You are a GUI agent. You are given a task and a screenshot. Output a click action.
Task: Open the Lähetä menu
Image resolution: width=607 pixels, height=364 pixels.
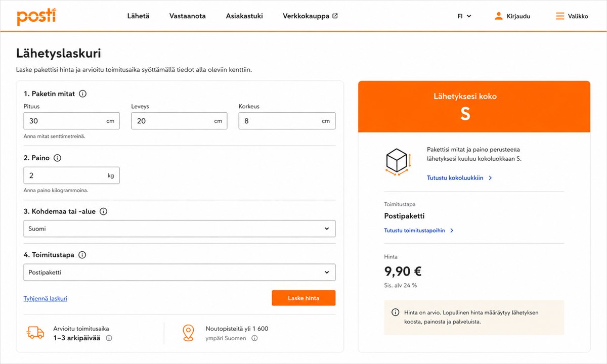click(x=138, y=16)
